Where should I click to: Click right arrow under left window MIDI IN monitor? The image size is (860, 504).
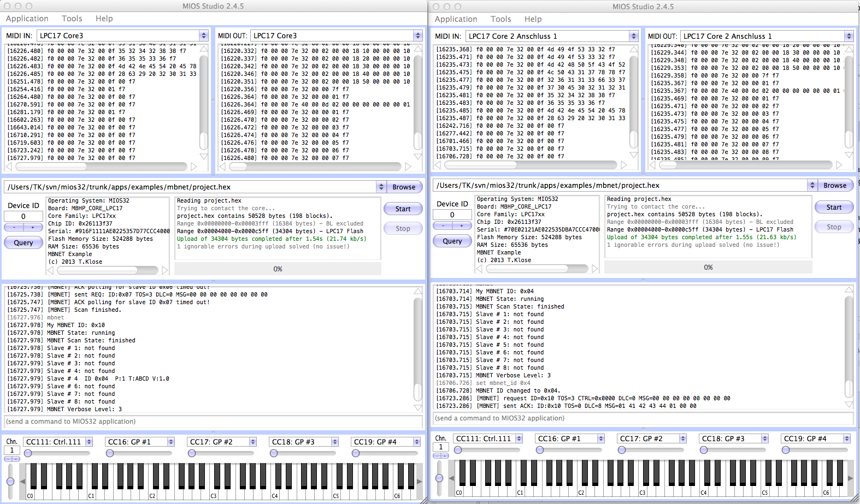pyautogui.click(x=194, y=166)
